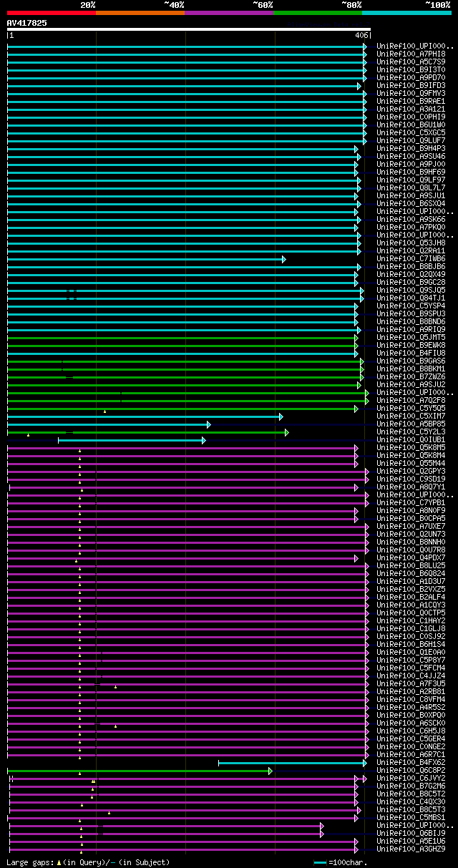Select the UniRef100_Q53JH8 label
Viewport: 458px width, 868px height.
pyautogui.click(x=411, y=243)
